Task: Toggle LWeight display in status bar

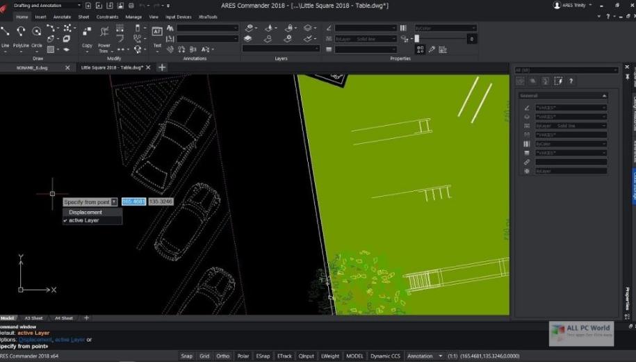Action: 330,356
